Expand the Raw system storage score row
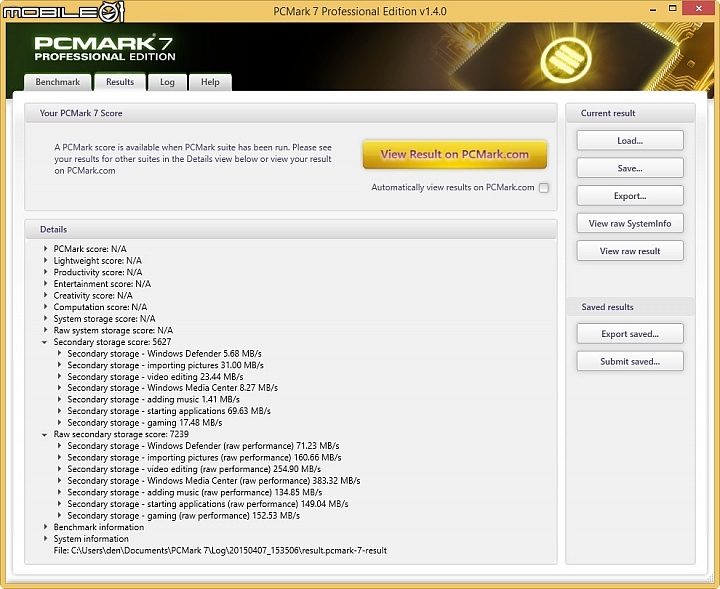The height and width of the screenshot is (589, 720). [45, 330]
